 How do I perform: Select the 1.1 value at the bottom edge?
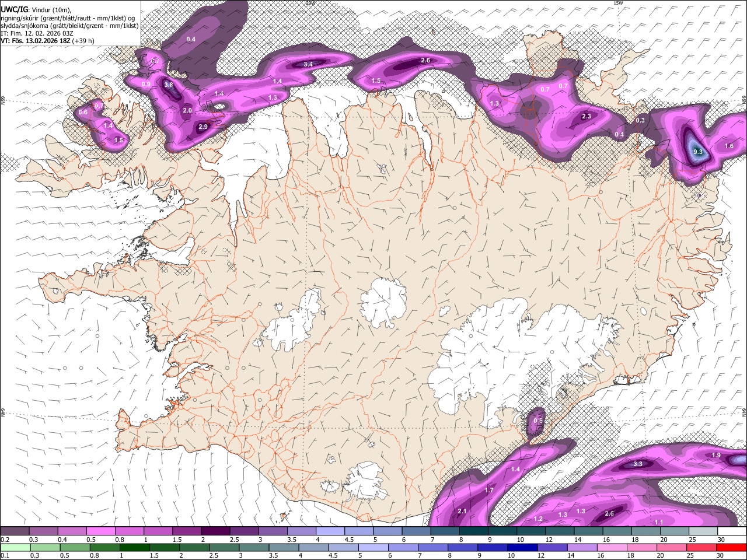pyautogui.click(x=659, y=521)
